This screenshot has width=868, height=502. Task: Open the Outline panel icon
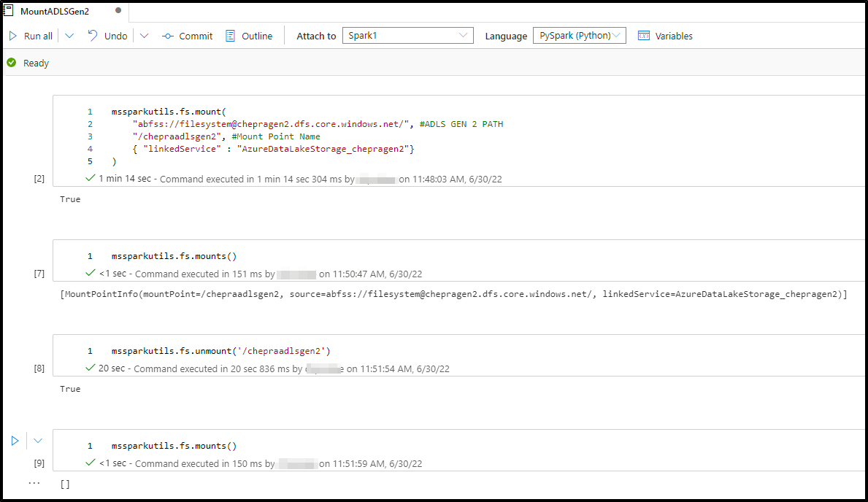[230, 36]
